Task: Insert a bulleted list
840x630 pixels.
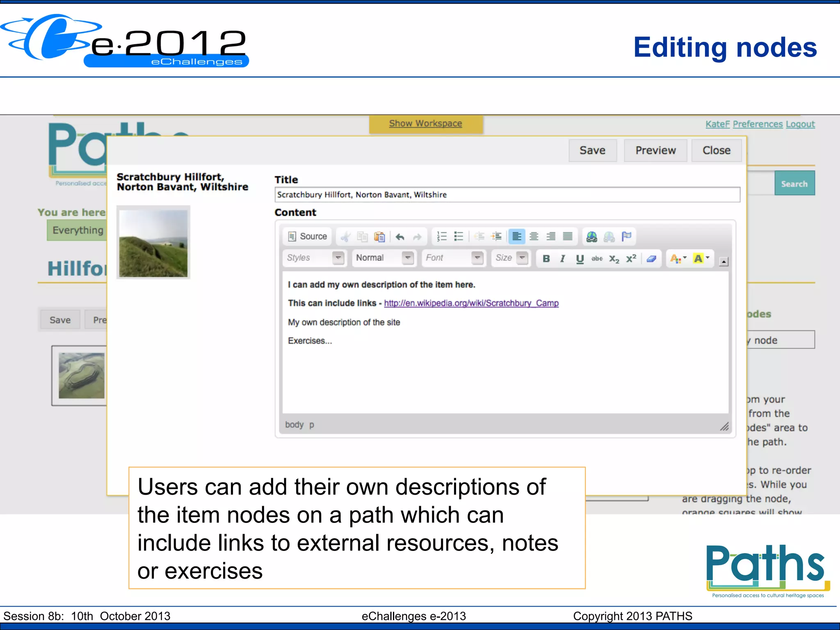Action: pos(459,236)
